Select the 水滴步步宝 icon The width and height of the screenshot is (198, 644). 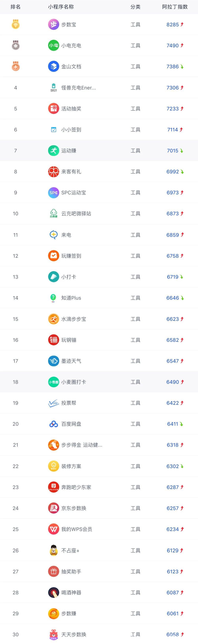coord(53,319)
